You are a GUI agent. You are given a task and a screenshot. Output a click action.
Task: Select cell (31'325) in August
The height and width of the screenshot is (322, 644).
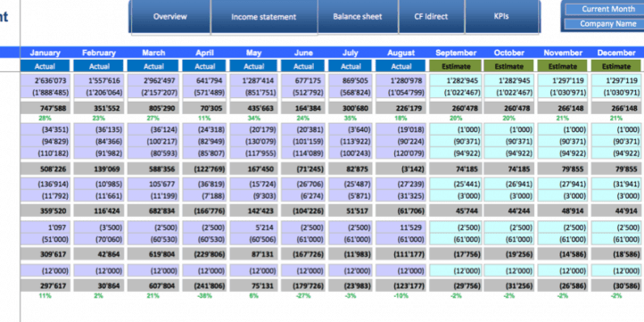tap(400, 196)
